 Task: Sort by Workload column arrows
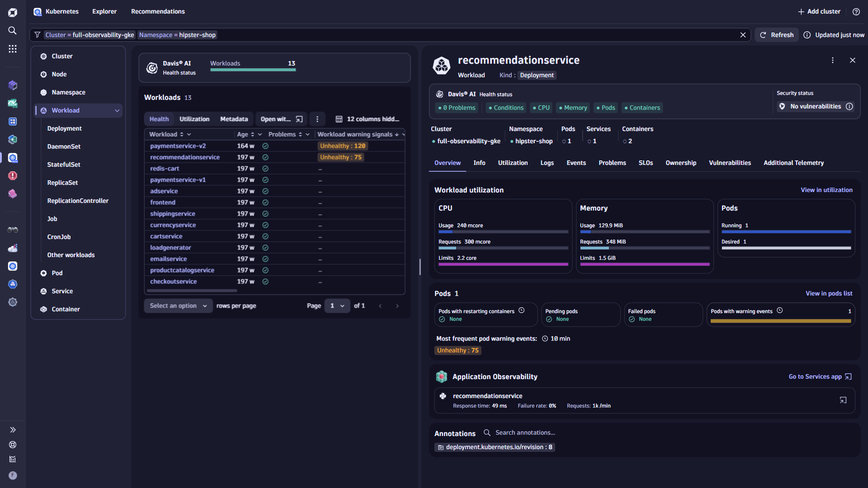[x=182, y=134]
